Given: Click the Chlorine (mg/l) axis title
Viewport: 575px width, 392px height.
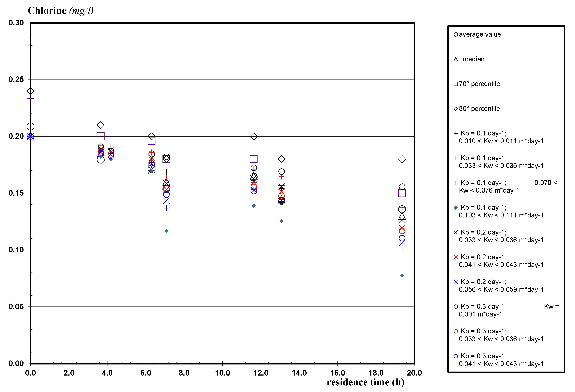Looking at the screenshot, I should tap(60, 11).
